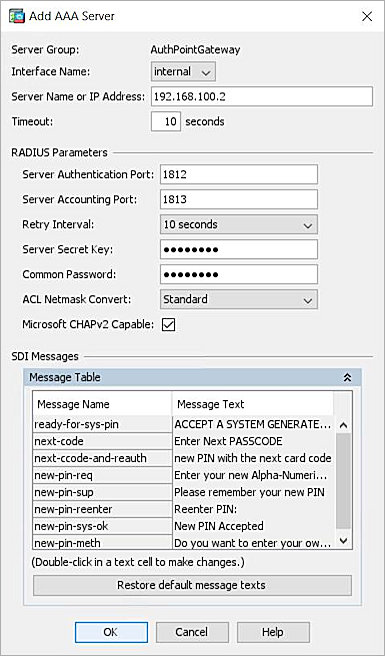Click the Please remember your new PIN cell
The image size is (385, 656).
[254, 492]
